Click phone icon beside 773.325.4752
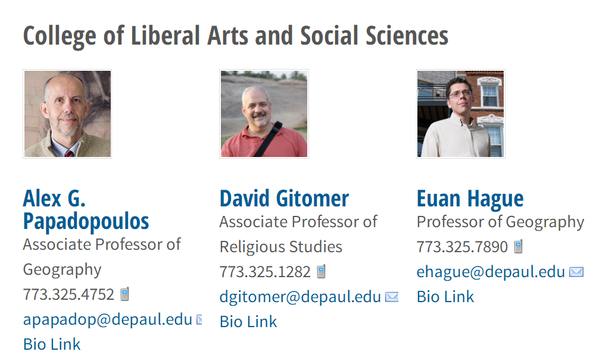 pyautogui.click(x=124, y=294)
